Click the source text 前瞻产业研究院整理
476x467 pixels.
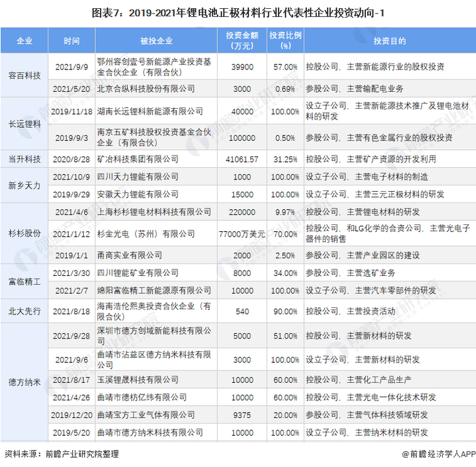pyautogui.click(x=82, y=454)
